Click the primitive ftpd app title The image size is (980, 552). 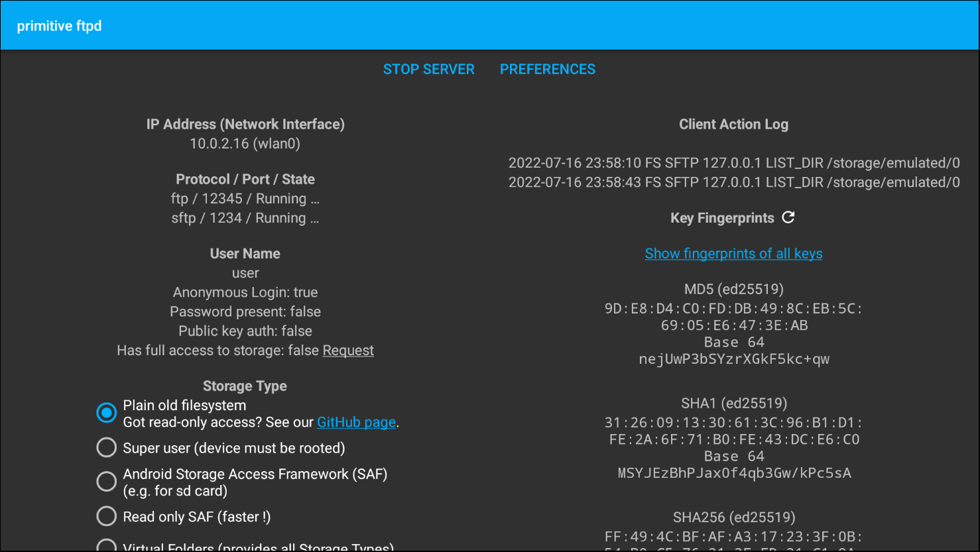59,26
